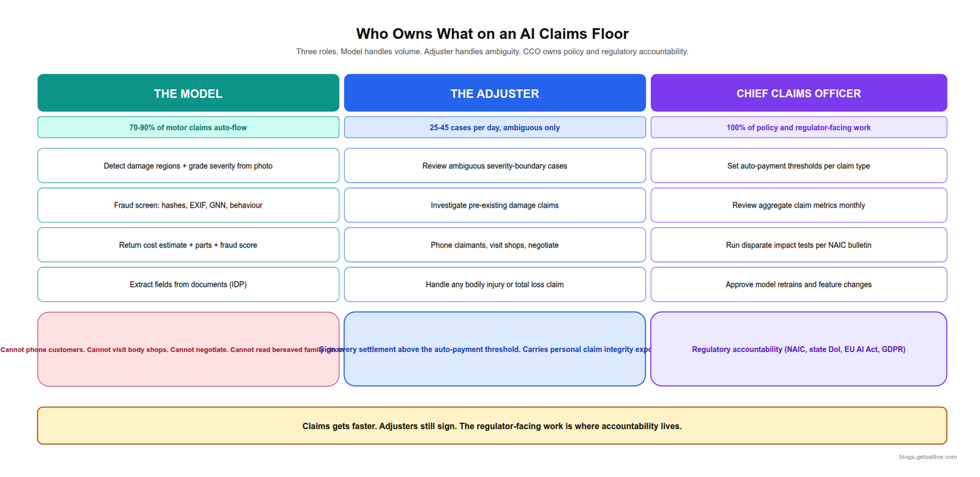Click the purple "Regulatory accountability" box
This screenshot has width=980, height=477.
point(798,349)
